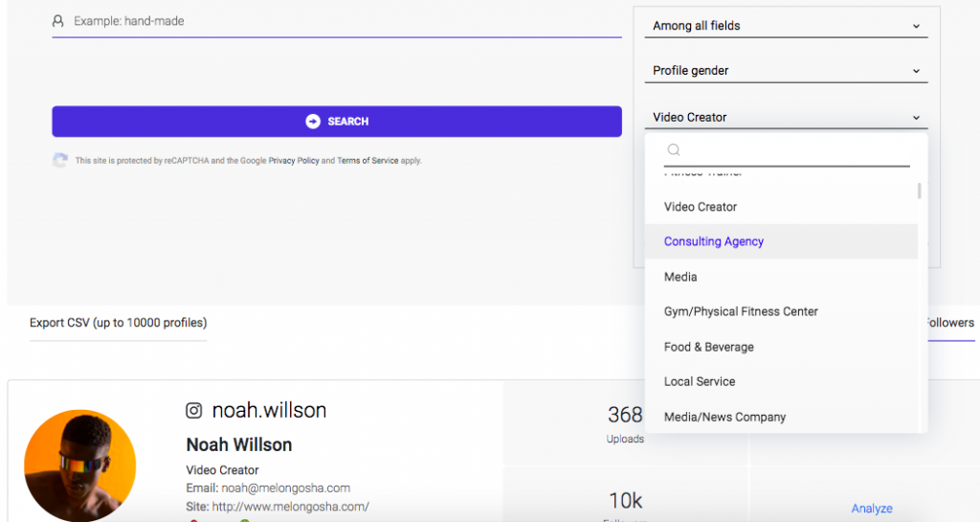The height and width of the screenshot is (522, 980).
Task: Click Export CSV (up to 10000 profiles)
Action: point(118,323)
